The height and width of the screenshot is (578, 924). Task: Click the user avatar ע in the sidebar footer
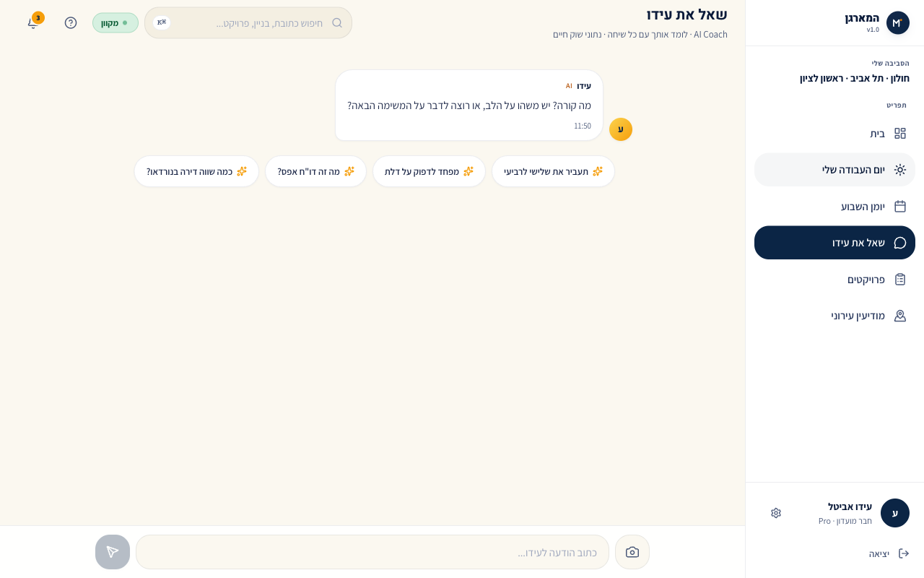[x=895, y=513]
